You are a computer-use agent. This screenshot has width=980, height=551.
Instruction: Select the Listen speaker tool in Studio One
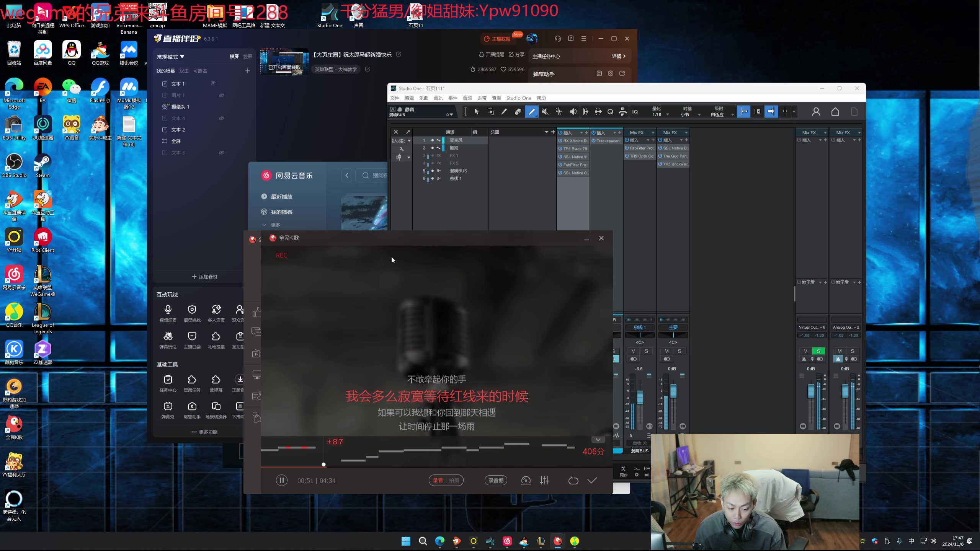[x=573, y=111]
